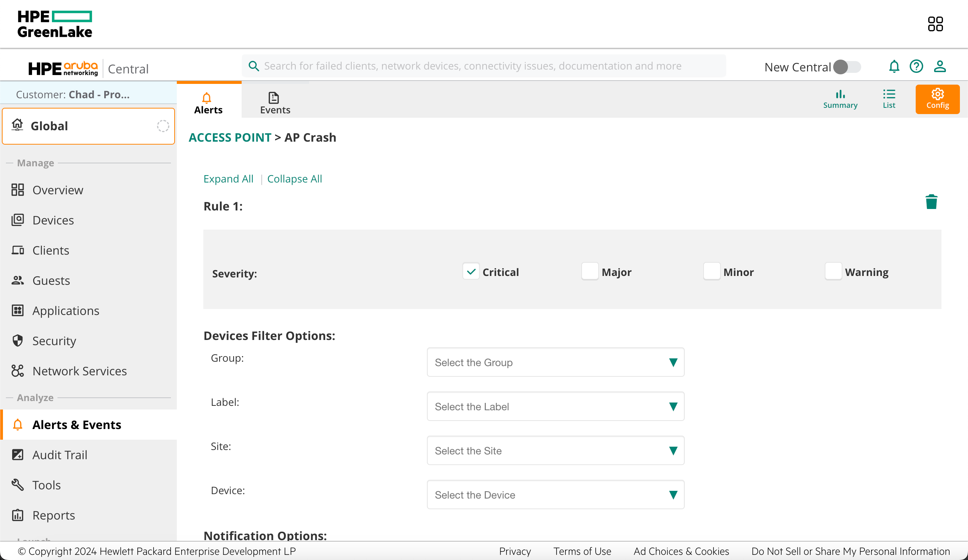The height and width of the screenshot is (560, 968).
Task: Switch to the Summary view
Action: (x=840, y=99)
